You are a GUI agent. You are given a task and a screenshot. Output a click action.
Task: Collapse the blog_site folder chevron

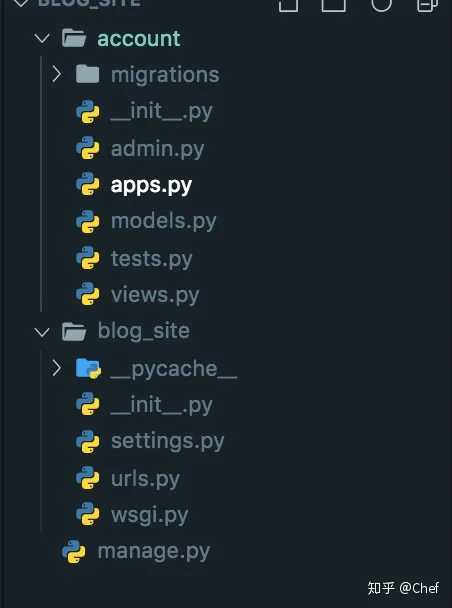(x=42, y=332)
